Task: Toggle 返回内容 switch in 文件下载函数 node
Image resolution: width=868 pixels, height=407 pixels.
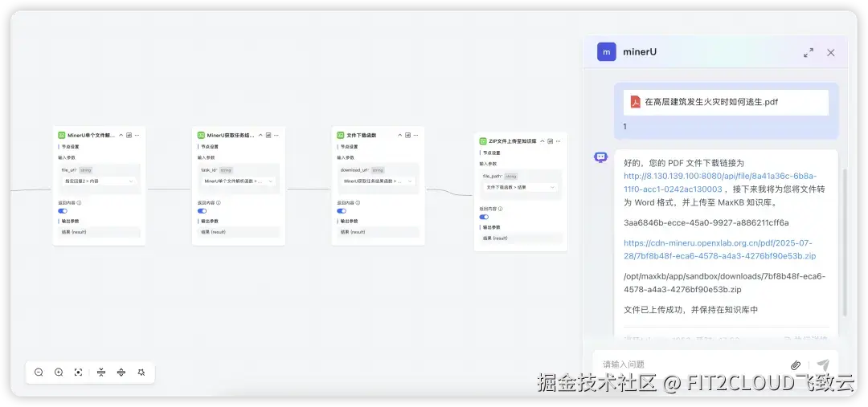Action: click(342, 210)
